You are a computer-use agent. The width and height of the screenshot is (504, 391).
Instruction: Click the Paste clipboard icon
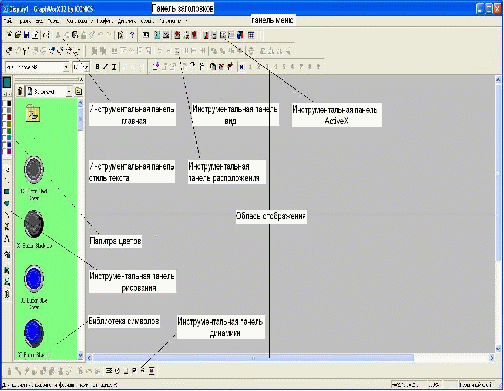(75, 35)
